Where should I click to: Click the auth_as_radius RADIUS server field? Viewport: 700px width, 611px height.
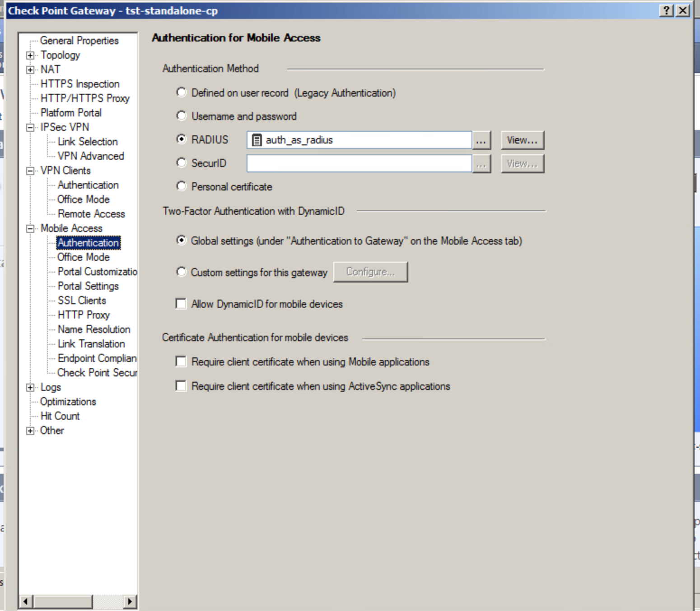click(359, 140)
